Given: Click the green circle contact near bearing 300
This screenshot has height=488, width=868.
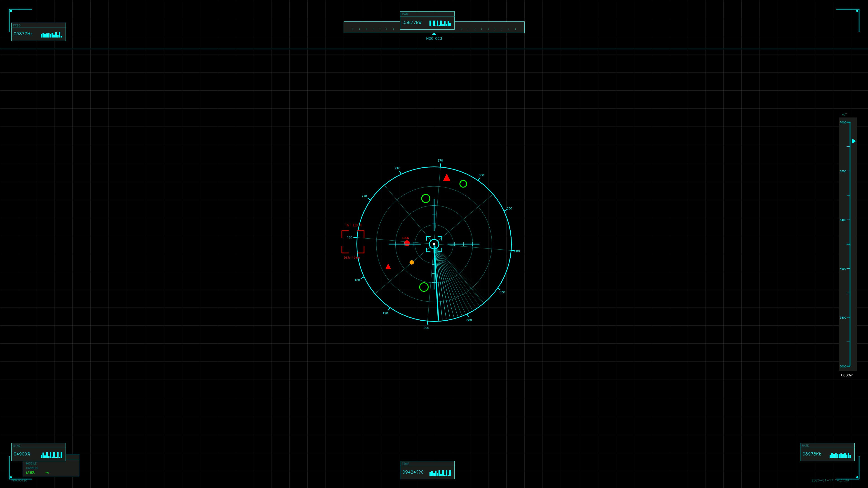Looking at the screenshot, I should click(463, 184).
